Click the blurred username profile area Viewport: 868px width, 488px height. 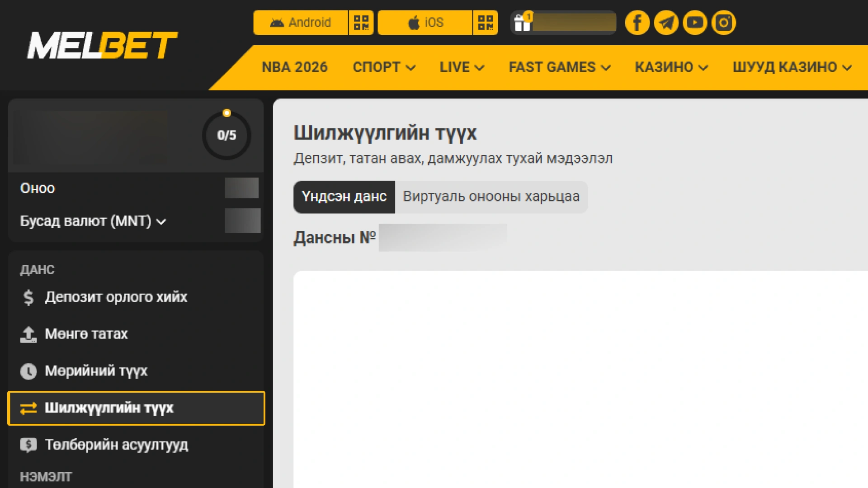pyautogui.click(x=90, y=137)
